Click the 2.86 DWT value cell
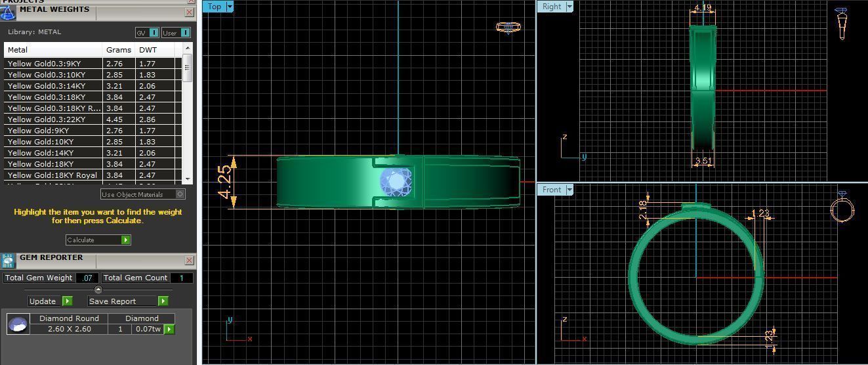 pos(155,119)
